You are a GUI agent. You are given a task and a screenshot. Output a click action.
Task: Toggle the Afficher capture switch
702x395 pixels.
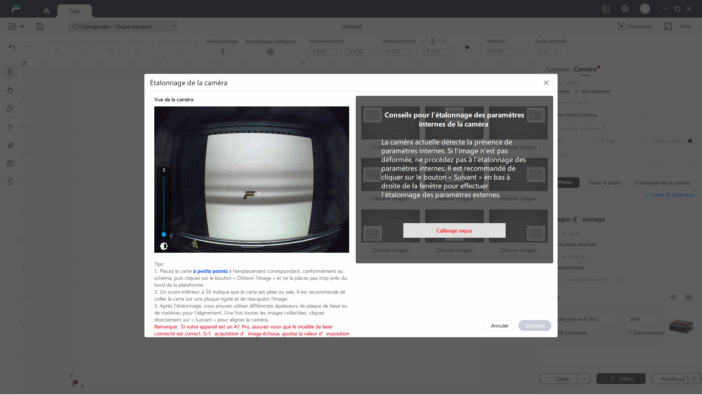(x=691, y=141)
